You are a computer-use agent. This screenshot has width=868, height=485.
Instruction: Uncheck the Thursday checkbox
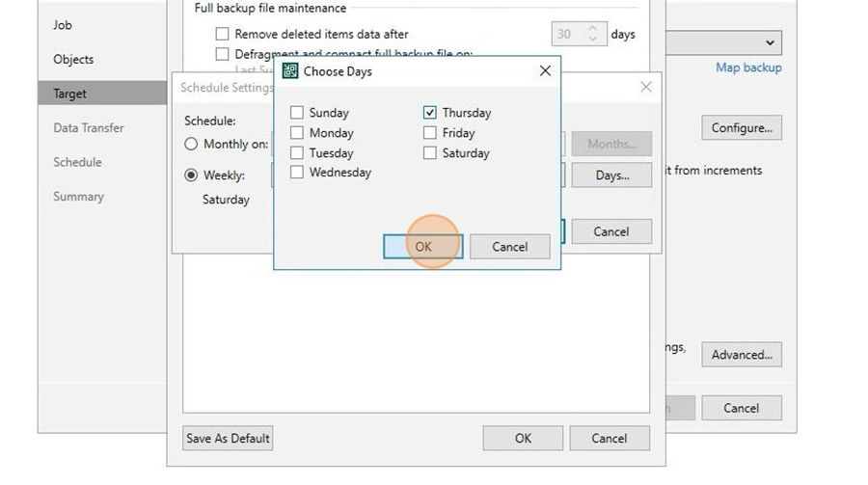tap(429, 113)
